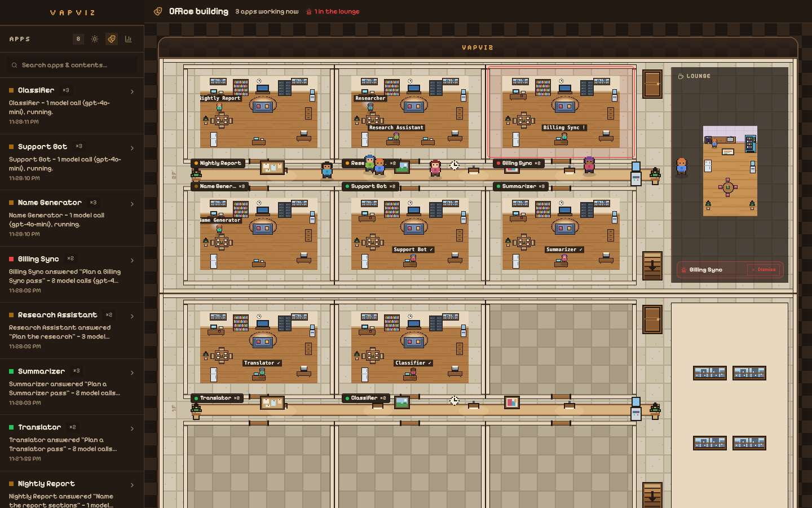Open the Summarizer ×3 door tag
Screen dimensions: 812x508
click(x=520, y=186)
